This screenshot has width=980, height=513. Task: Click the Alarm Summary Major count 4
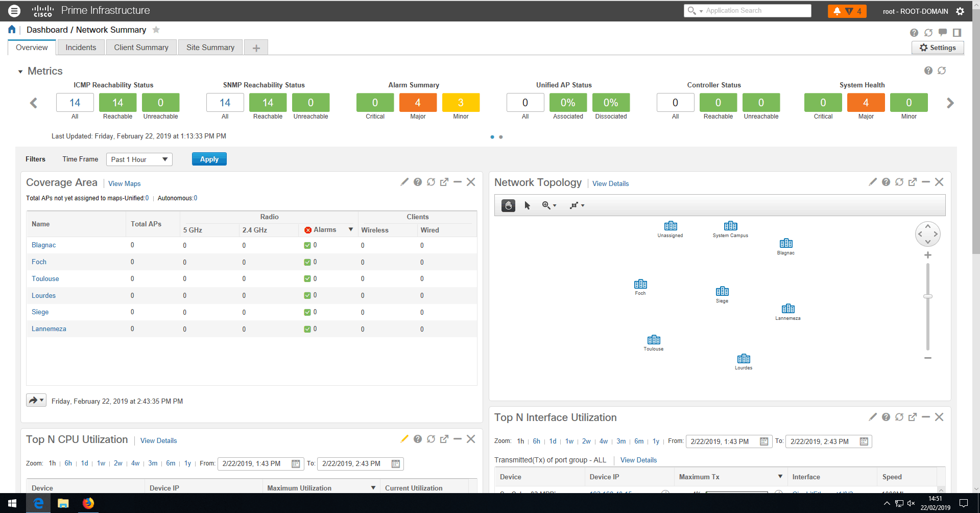click(x=418, y=102)
